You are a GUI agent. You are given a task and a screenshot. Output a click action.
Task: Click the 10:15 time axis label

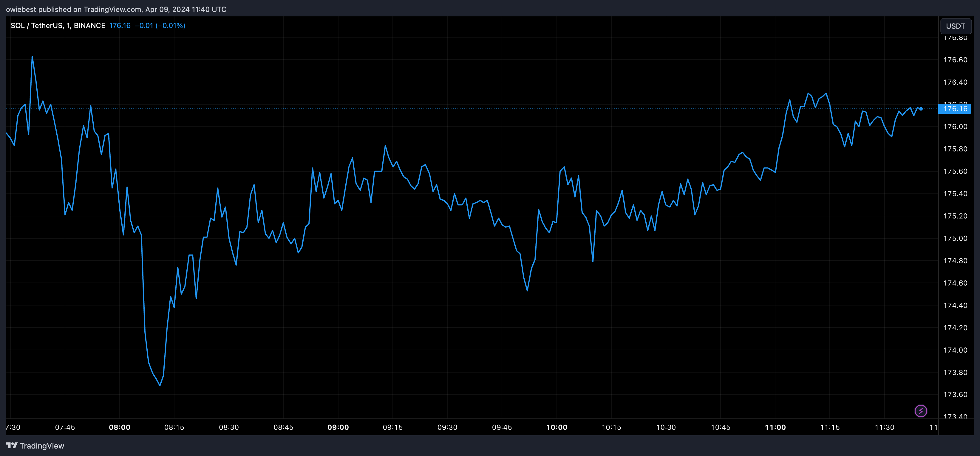(611, 427)
